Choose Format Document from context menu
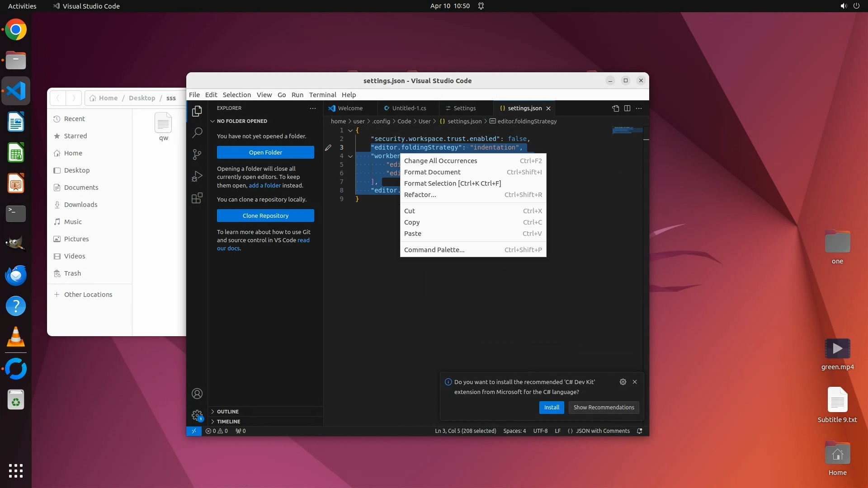 coord(432,172)
